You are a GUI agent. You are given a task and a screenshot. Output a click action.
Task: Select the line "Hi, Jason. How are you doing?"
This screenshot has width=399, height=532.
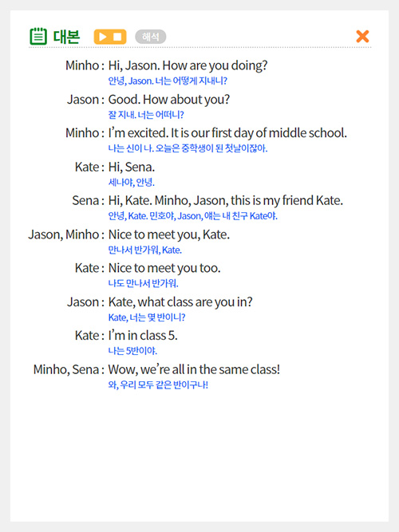coord(188,65)
